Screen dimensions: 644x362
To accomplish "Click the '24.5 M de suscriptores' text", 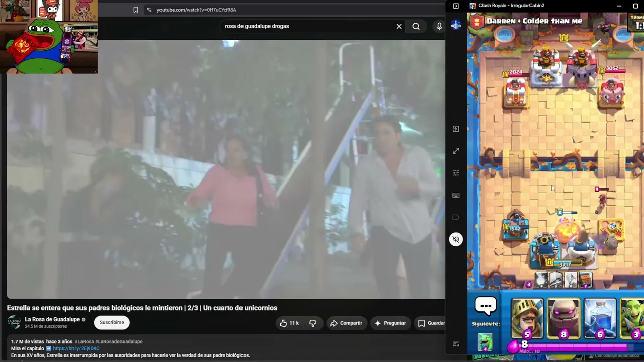I will 46,326.
